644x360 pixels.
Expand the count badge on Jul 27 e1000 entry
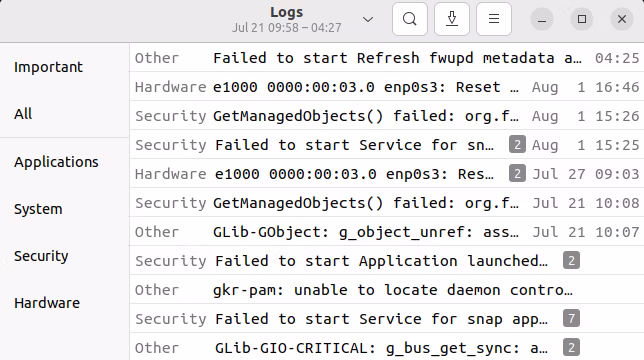pos(517,174)
